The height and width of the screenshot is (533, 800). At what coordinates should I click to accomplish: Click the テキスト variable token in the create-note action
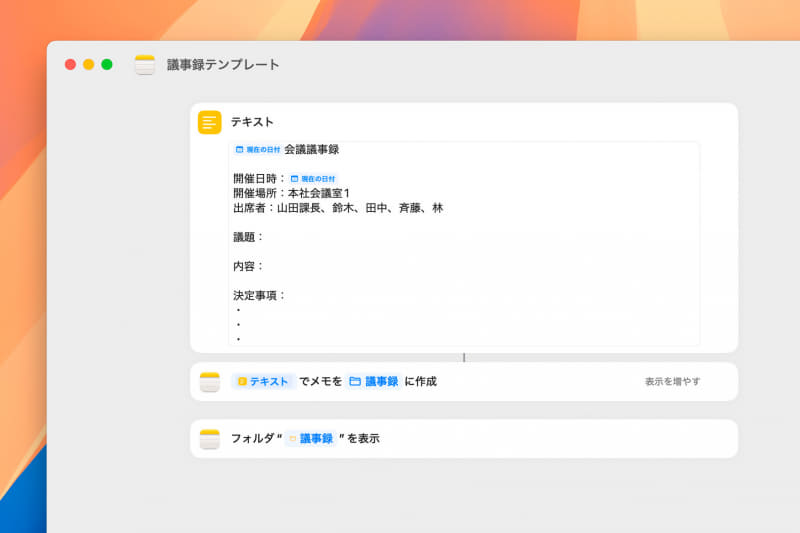[263, 382]
